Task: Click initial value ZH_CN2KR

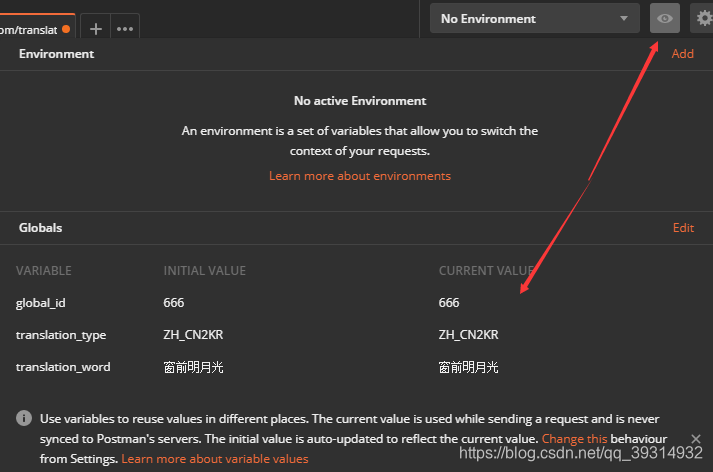Action: click(x=193, y=335)
